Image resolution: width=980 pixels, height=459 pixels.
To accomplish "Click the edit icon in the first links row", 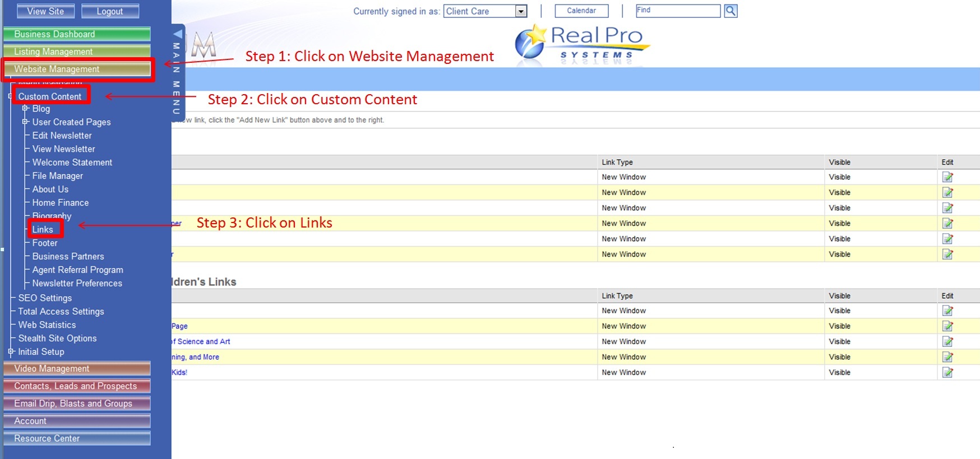I will 947,177.
